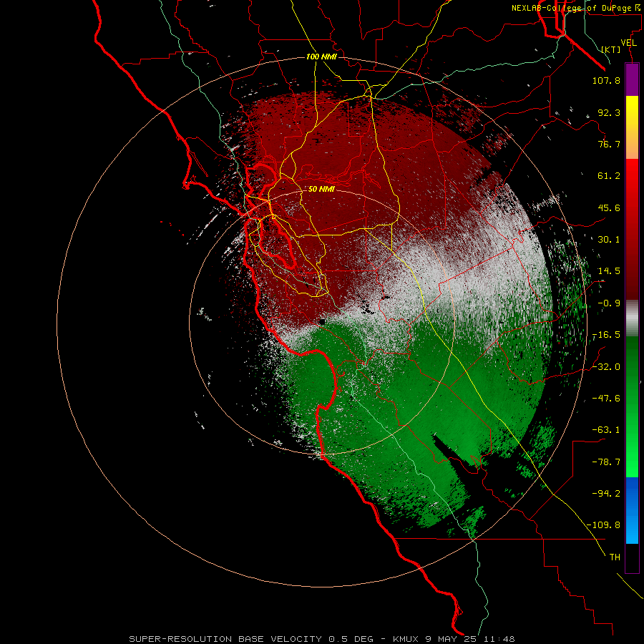This screenshot has width=644, height=644.
Task: Select the 61.2 legend value
Action: (609, 176)
